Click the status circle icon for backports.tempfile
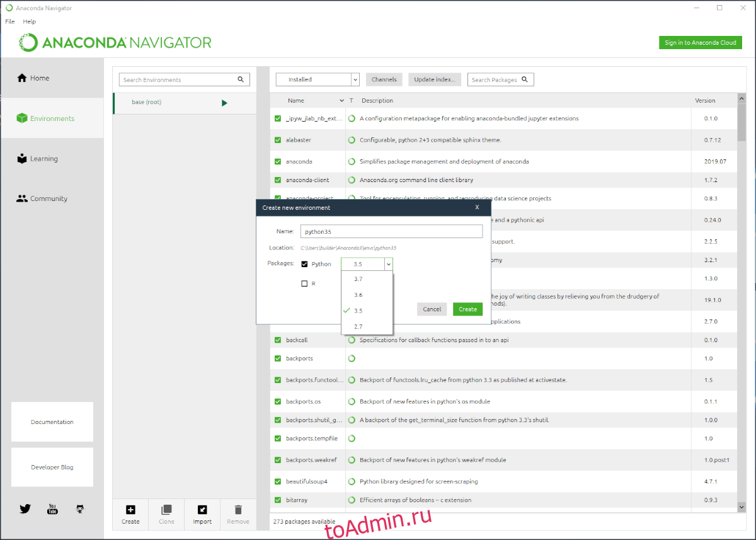Viewport: 756px width, 540px height. pyautogui.click(x=352, y=438)
